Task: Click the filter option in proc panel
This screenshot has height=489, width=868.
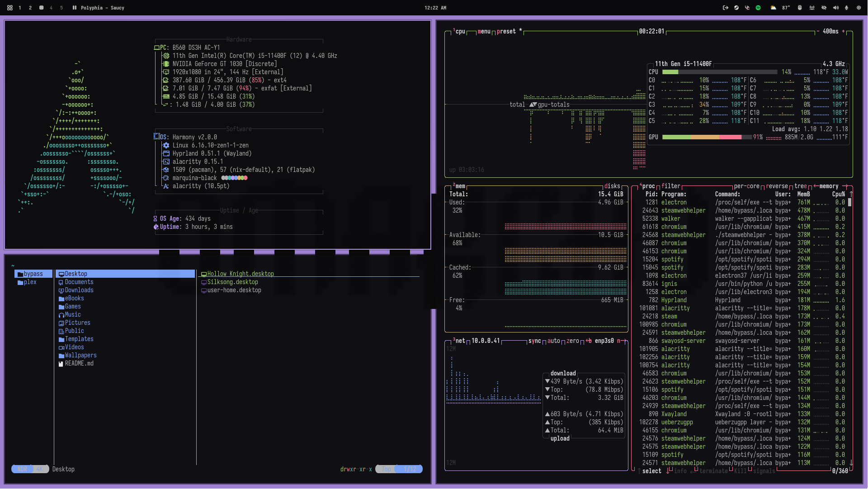Action: [x=670, y=186]
